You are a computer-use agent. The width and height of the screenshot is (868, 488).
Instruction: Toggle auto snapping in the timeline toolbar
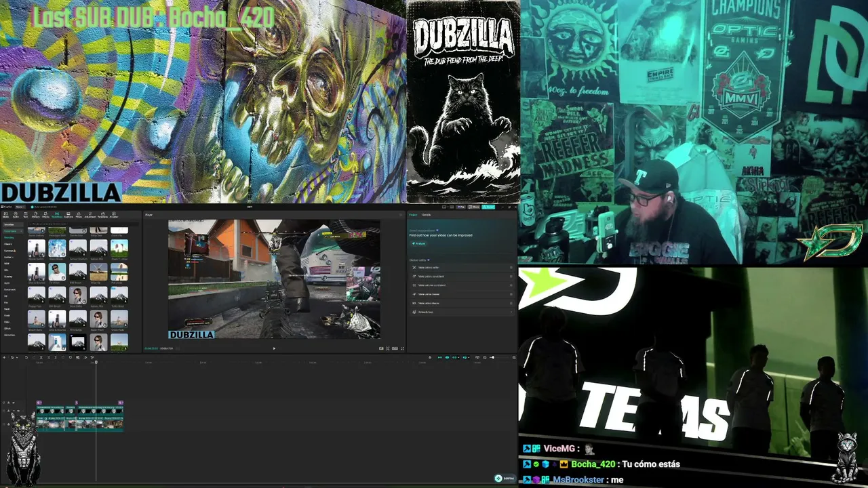[x=447, y=357]
